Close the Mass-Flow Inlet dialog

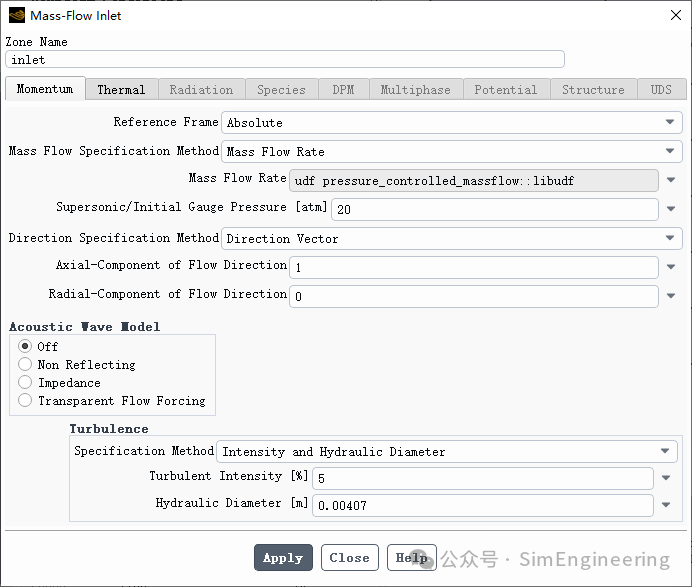675,15
